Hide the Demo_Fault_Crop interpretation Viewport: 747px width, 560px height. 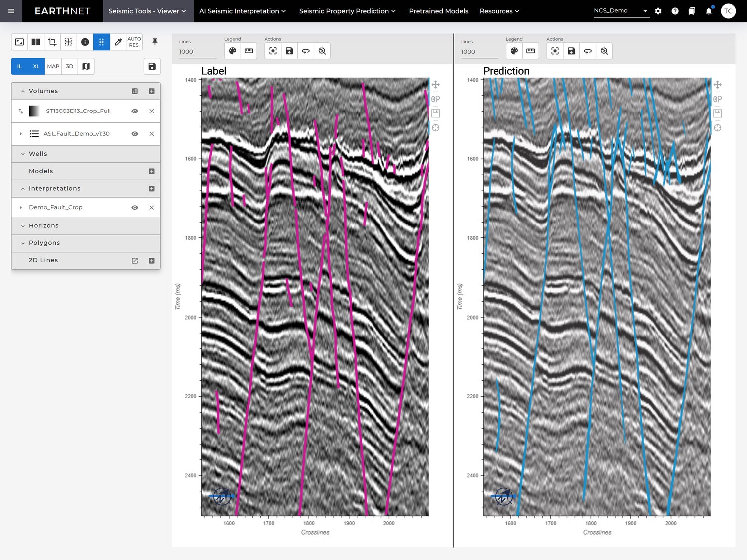click(135, 207)
